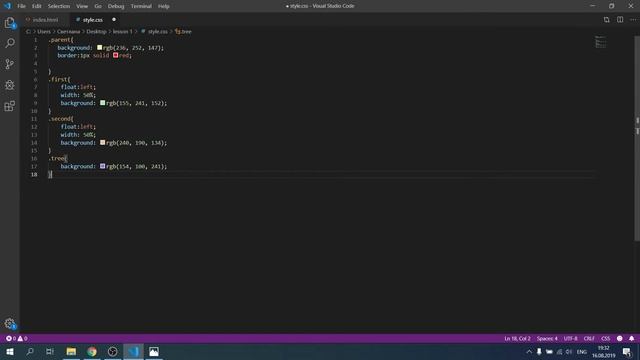Open the Terminal menu
This screenshot has height=360, width=640.
click(141, 6)
